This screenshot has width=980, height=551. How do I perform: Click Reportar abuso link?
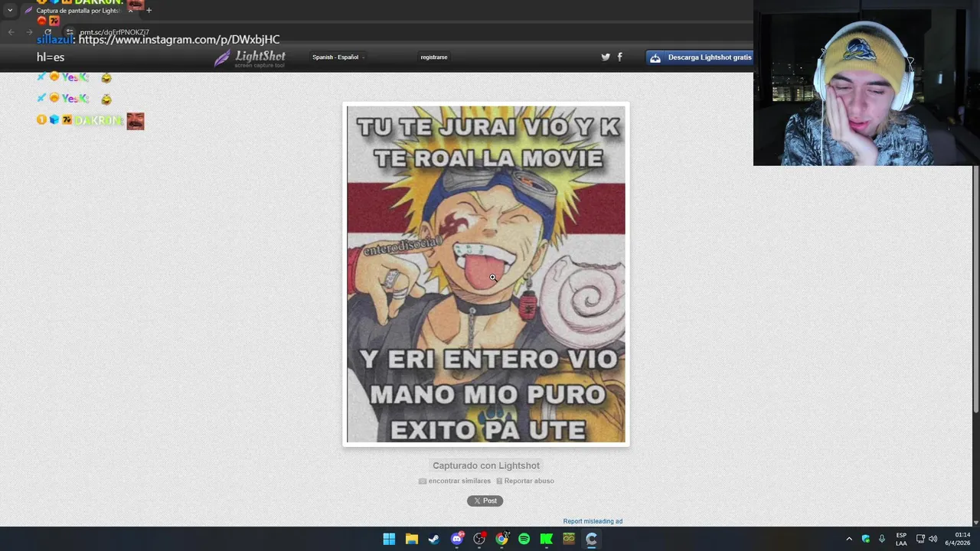click(525, 481)
